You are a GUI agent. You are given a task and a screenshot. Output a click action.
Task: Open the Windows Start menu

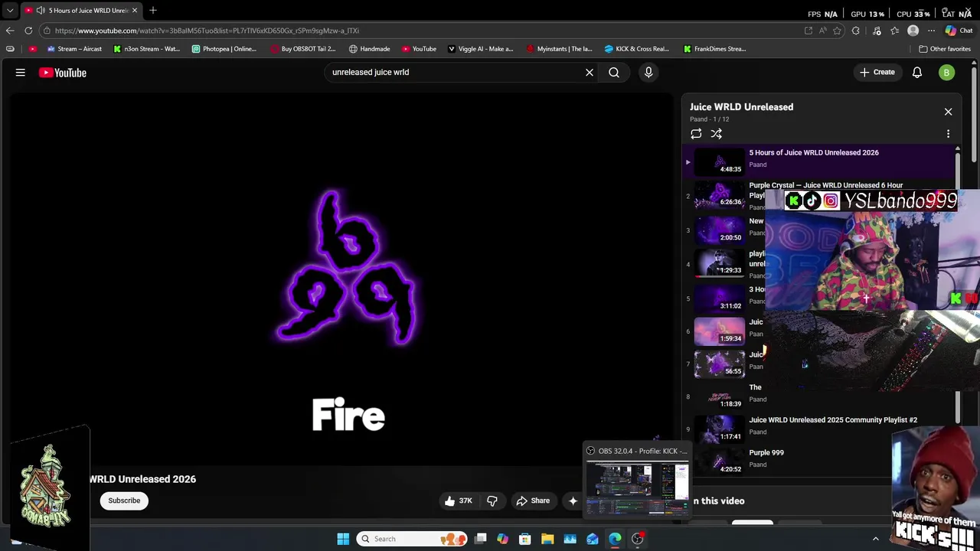pos(343,539)
